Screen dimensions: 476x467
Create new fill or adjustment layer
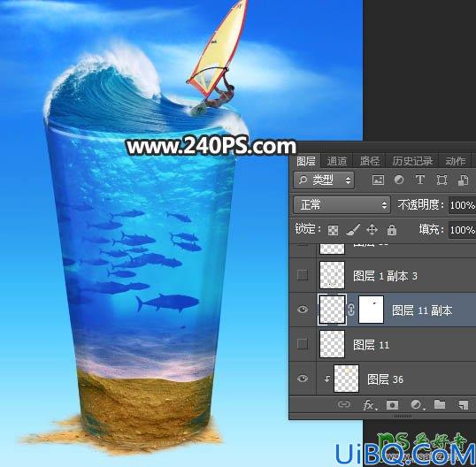(x=417, y=405)
